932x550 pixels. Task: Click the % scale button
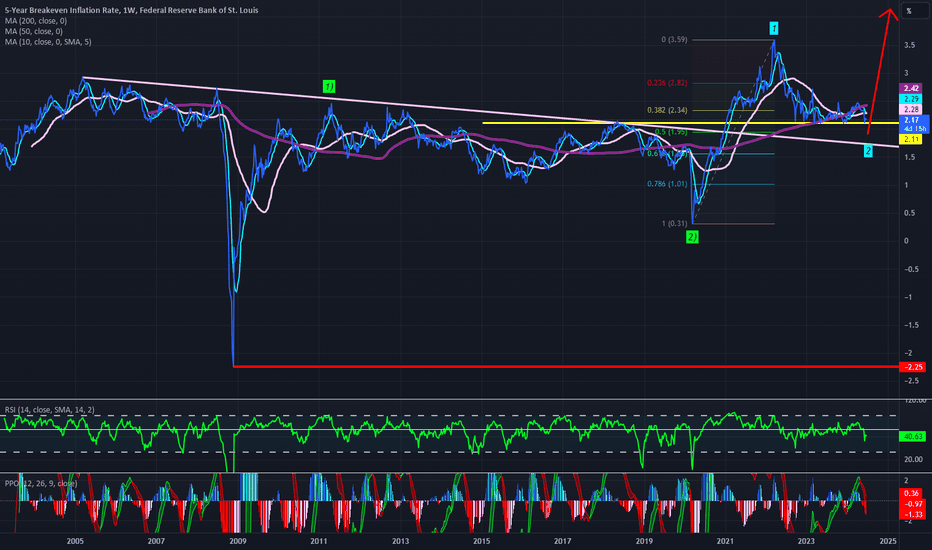(909, 11)
